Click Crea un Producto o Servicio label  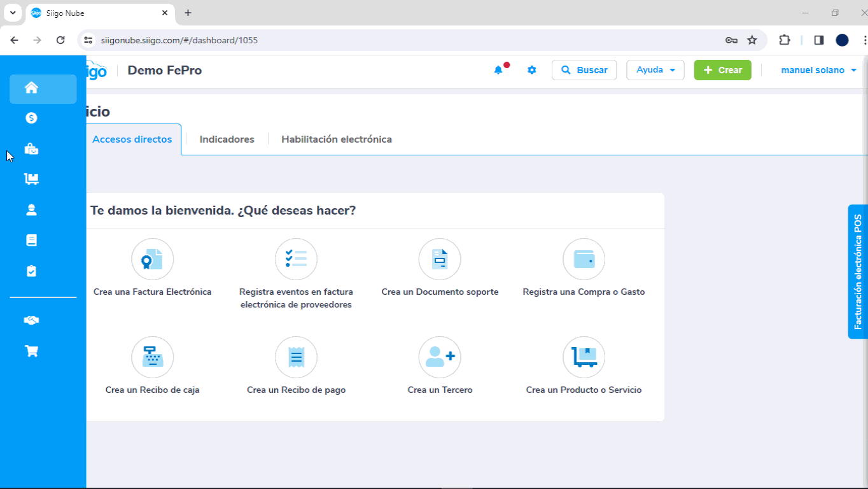(584, 390)
